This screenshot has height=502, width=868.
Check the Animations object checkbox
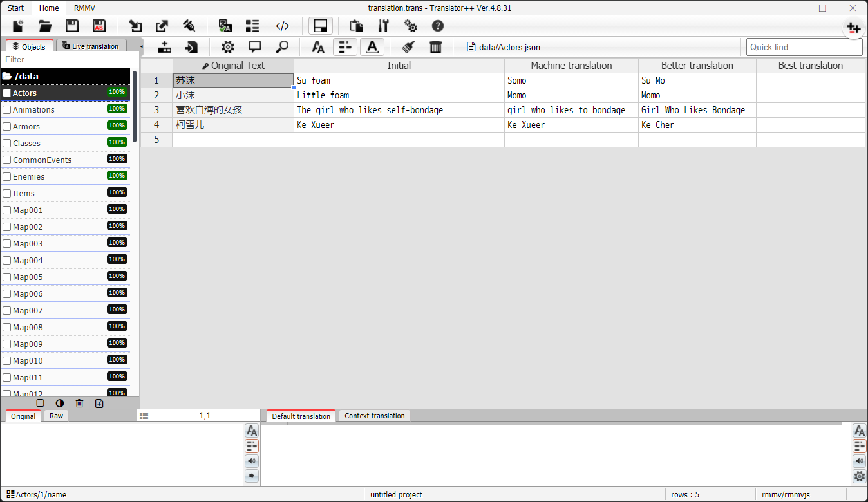tap(7, 110)
